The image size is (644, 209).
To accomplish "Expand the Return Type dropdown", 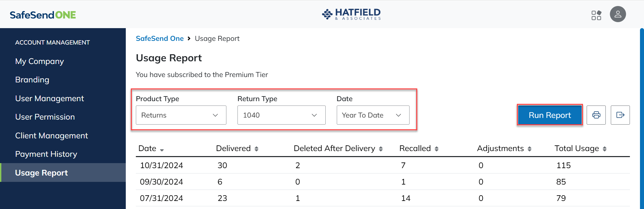I will [281, 115].
